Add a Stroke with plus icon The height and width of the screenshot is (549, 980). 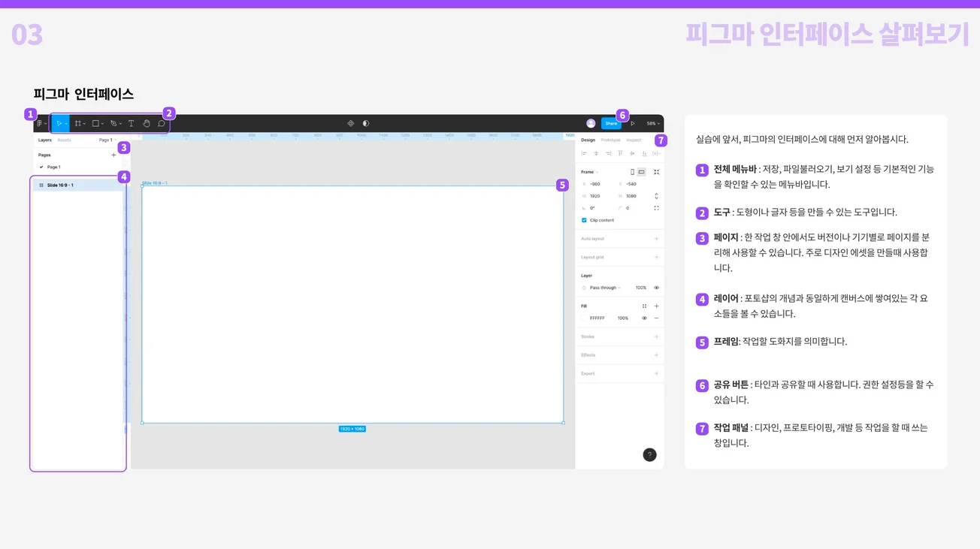coord(656,336)
